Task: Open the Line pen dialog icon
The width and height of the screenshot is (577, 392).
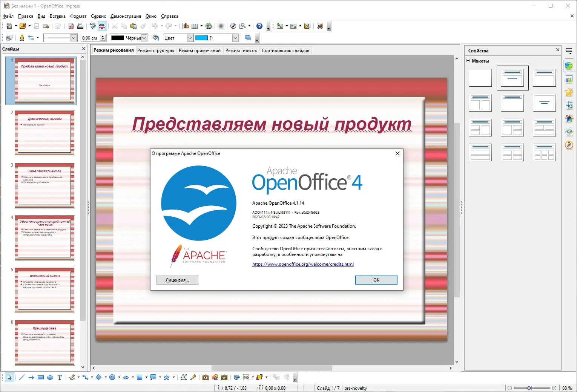Action: (22, 38)
